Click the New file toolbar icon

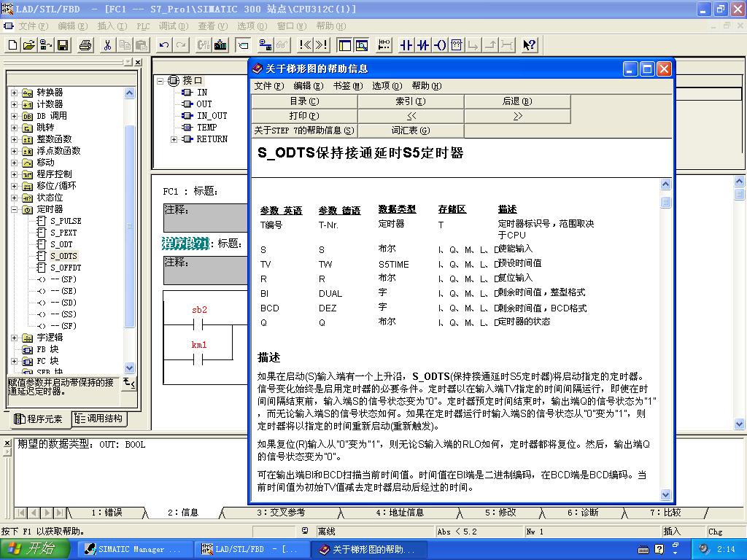click(x=13, y=45)
